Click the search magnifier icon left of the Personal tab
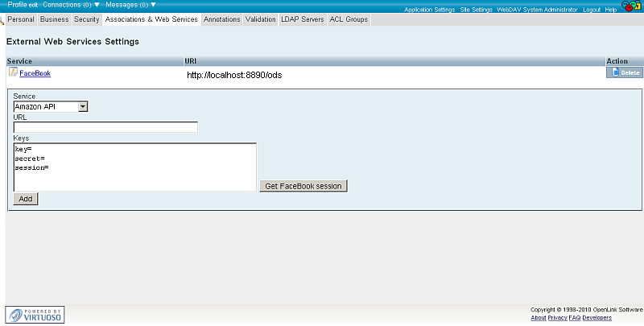644x326 pixels. (2, 19)
